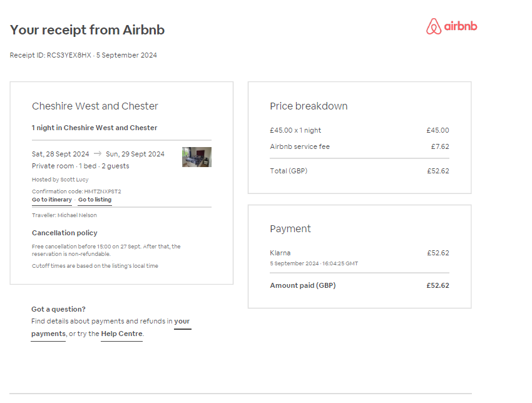Open the Go to listing link
Image resolution: width=532 pixels, height=403 pixels.
pyautogui.click(x=95, y=200)
